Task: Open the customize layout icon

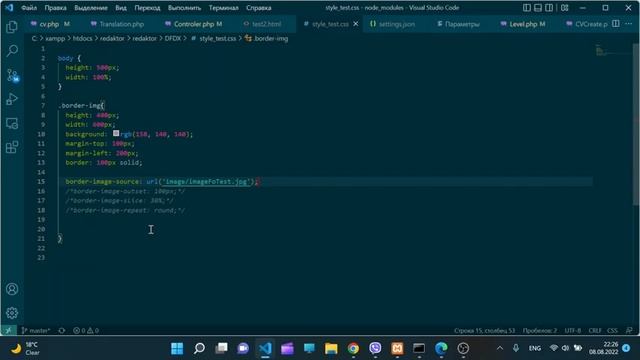Action: (564, 8)
